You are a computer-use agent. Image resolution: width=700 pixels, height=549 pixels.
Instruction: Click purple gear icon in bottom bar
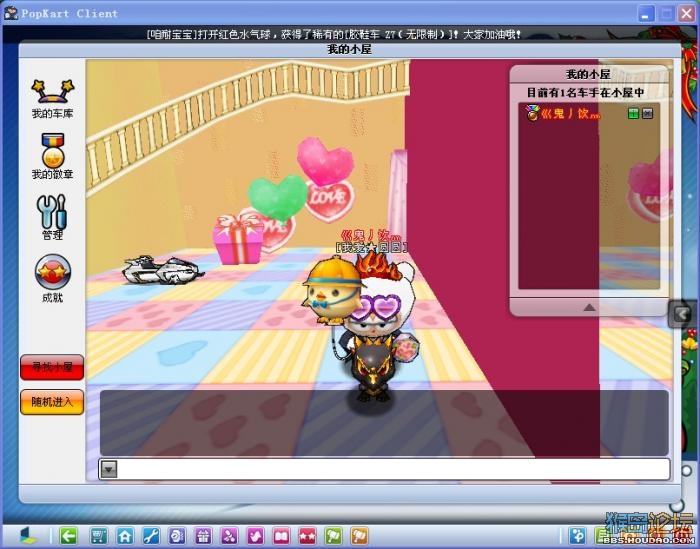pyautogui.click(x=177, y=536)
